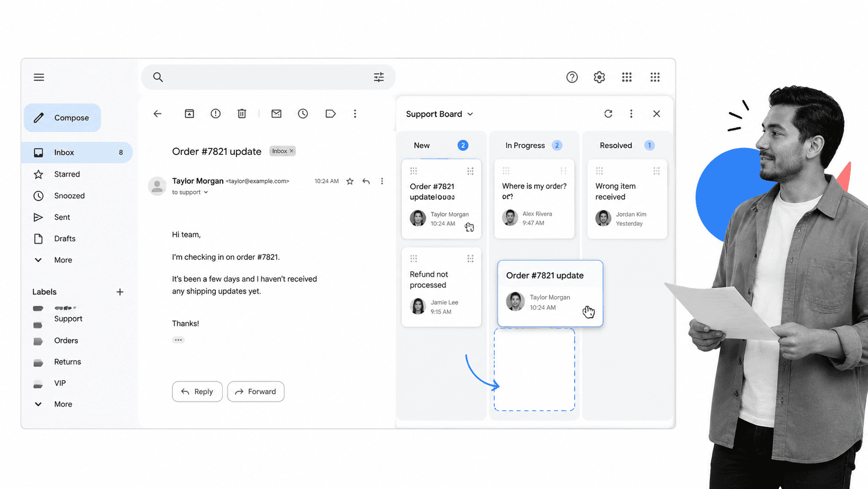Click sender avatar beside Taylor Morgan

(157, 186)
